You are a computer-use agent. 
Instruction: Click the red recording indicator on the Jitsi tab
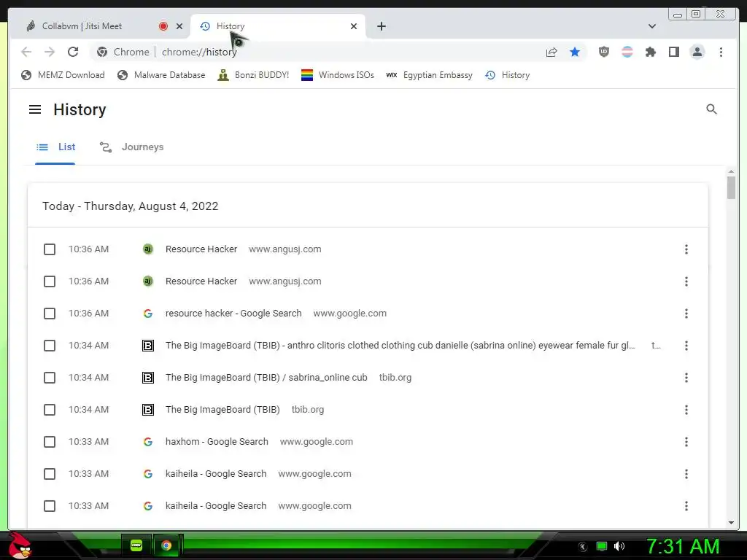click(163, 26)
